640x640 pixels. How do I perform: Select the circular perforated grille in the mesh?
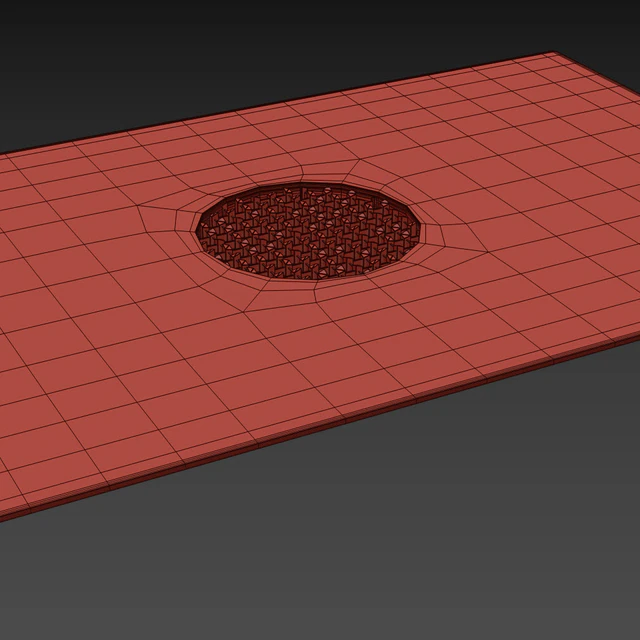pyautogui.click(x=309, y=231)
